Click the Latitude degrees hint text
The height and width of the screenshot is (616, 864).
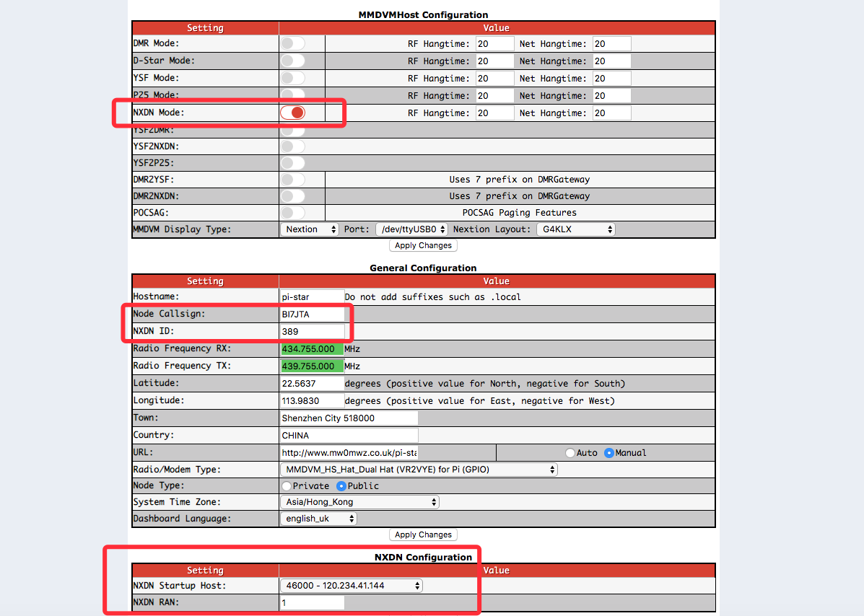tap(485, 384)
